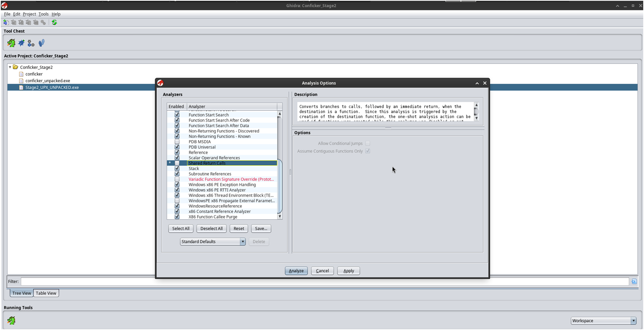Enable the PDB MSDIA analyzer checkbox
Image resolution: width=644 pixels, height=330 pixels.
pos(177,142)
